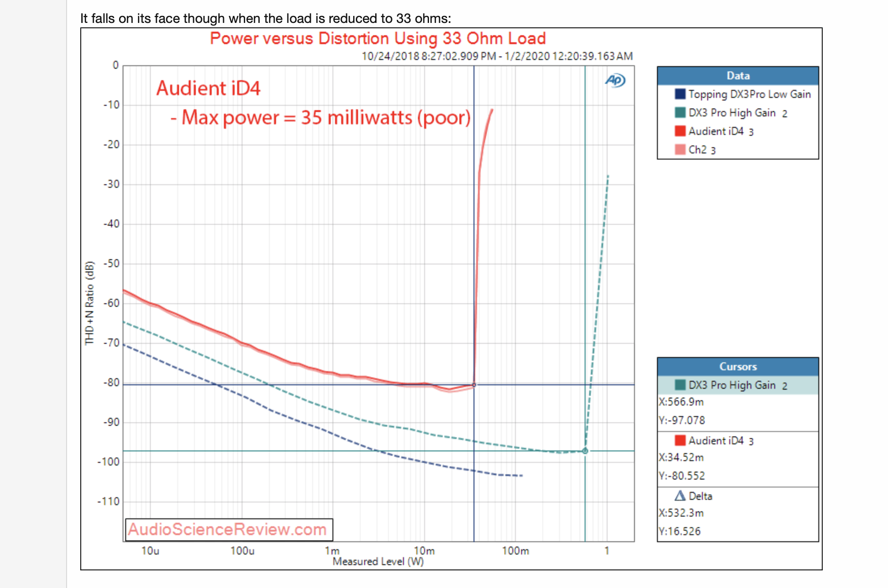The image size is (888, 588).
Task: Click the Audient iD4 annotation text
Action: click(208, 88)
